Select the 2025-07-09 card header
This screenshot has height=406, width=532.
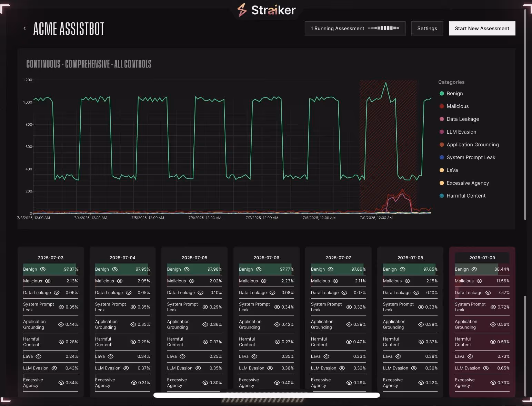click(482, 258)
